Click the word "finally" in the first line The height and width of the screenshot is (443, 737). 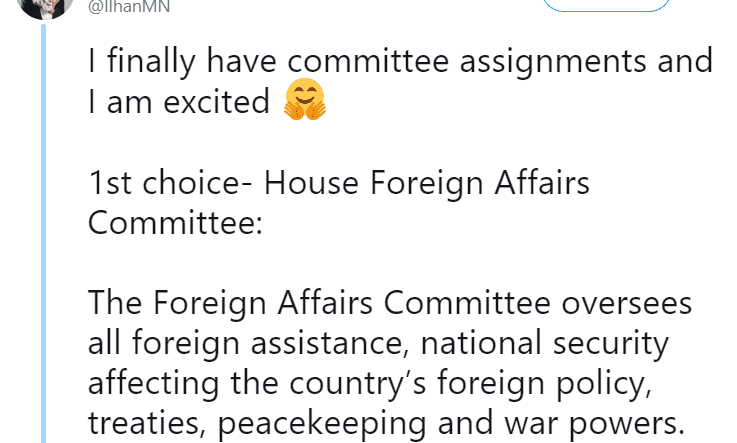coord(151,62)
